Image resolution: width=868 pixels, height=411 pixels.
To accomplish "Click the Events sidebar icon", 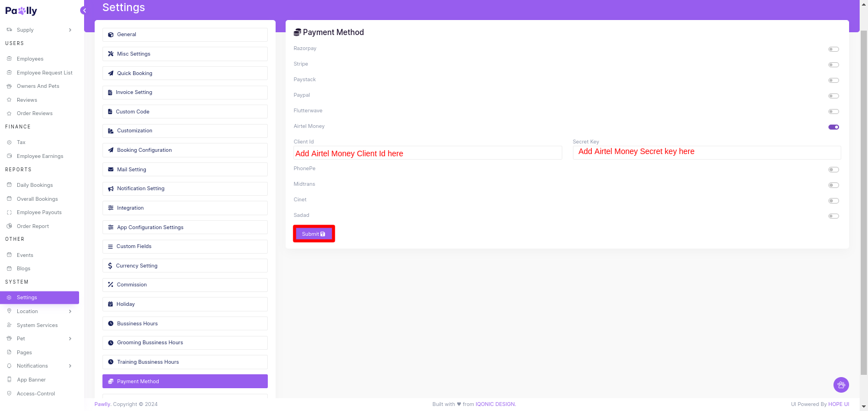I will (x=9, y=255).
